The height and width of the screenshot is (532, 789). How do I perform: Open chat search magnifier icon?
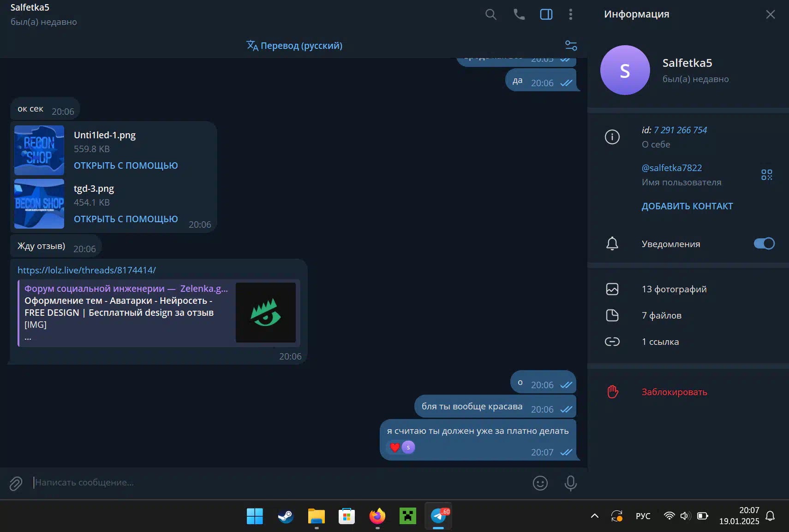491,14
